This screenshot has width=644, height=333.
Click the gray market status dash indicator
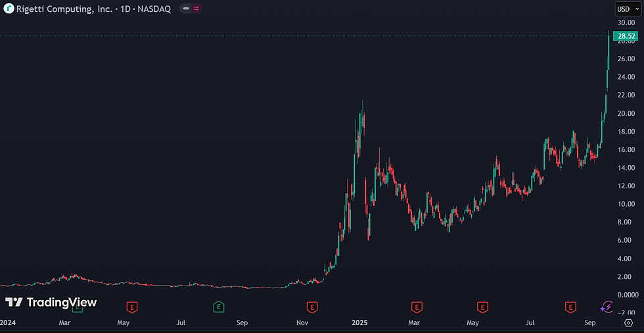click(x=186, y=9)
